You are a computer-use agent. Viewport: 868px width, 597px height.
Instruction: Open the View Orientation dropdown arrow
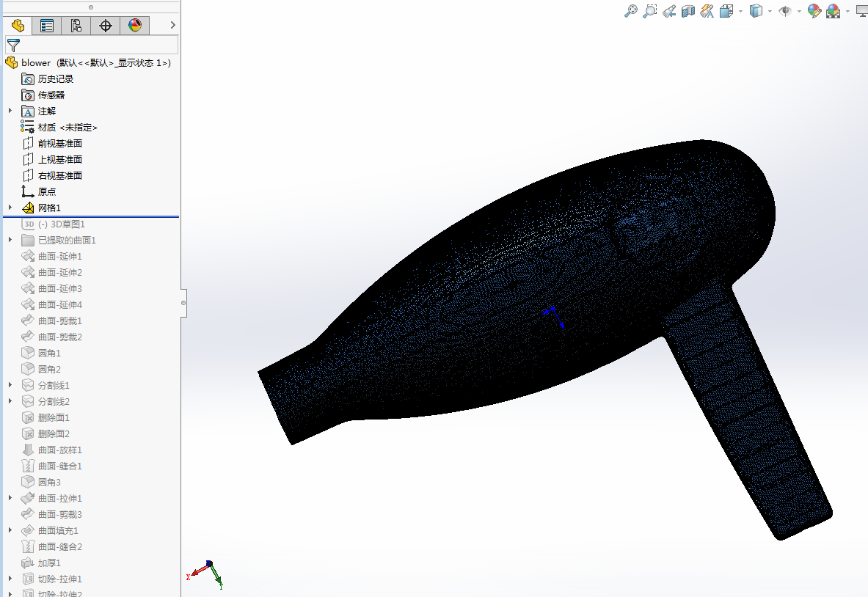(x=740, y=11)
